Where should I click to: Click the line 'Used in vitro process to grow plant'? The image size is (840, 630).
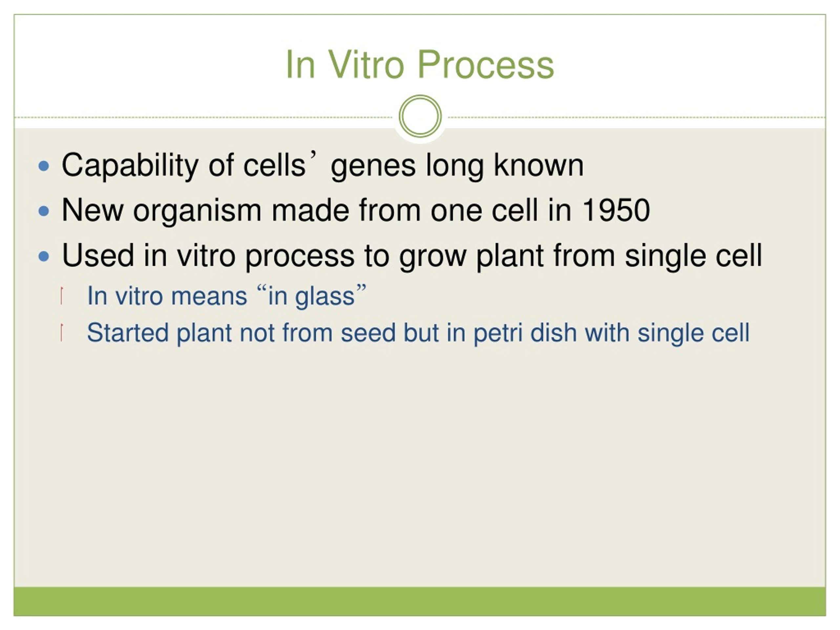[412, 256]
